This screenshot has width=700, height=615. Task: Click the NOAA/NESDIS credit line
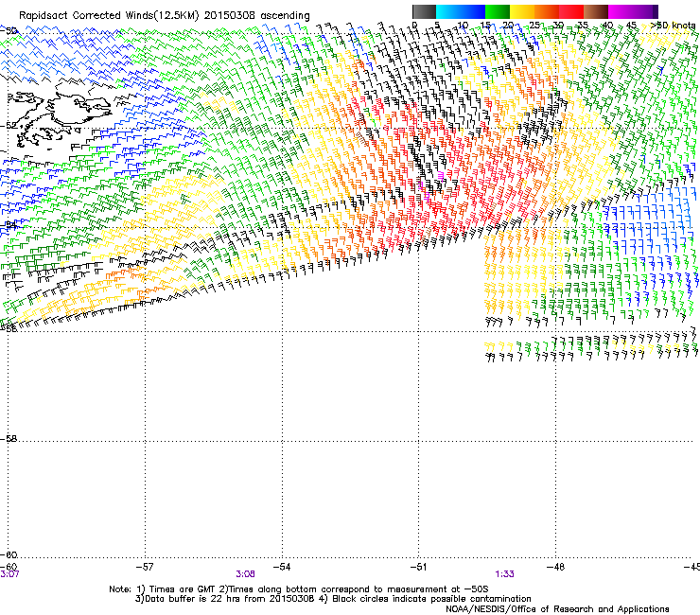557,608
